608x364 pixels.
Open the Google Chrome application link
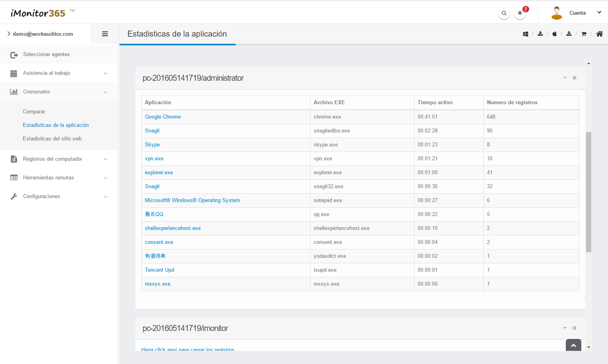point(163,117)
